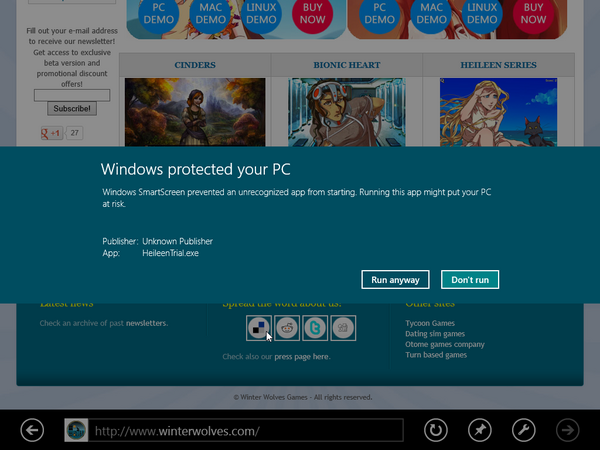
Task: Refresh the page with reload icon
Action: tap(436, 430)
